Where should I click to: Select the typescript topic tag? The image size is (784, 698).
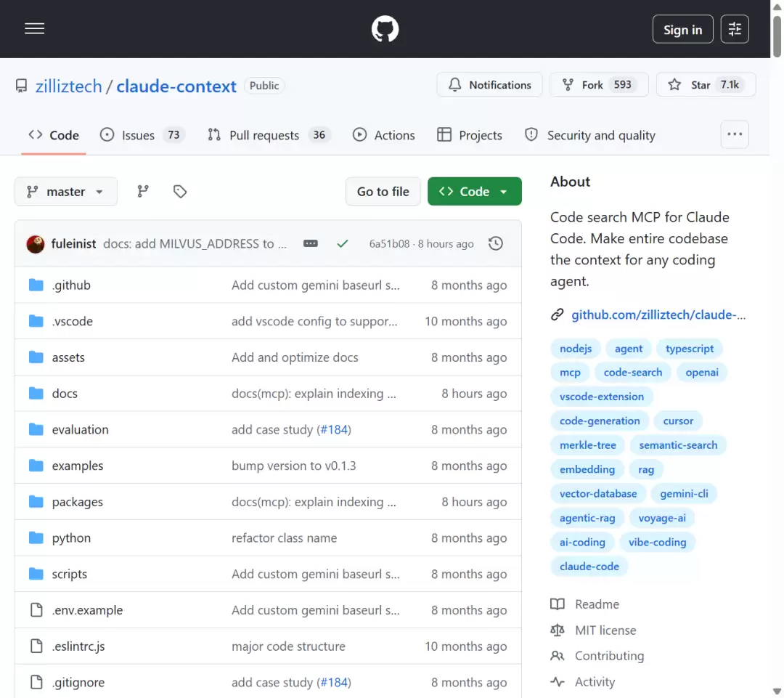click(x=690, y=348)
